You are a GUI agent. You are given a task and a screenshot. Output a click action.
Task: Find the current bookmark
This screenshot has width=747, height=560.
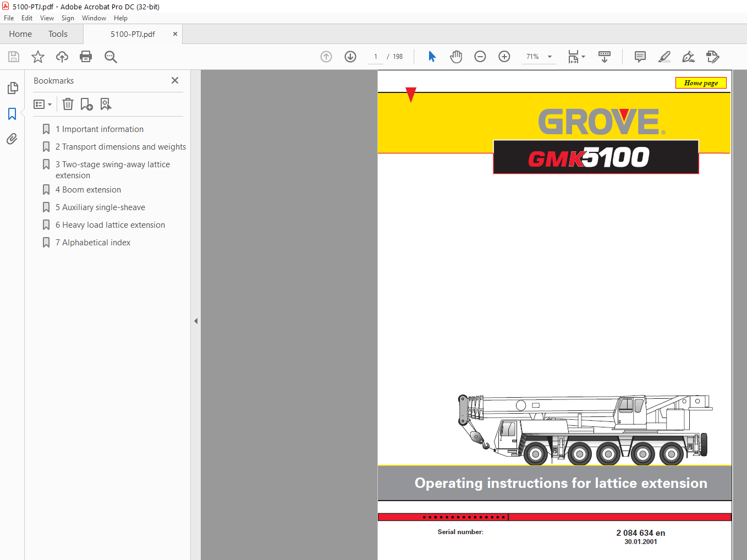click(x=106, y=104)
